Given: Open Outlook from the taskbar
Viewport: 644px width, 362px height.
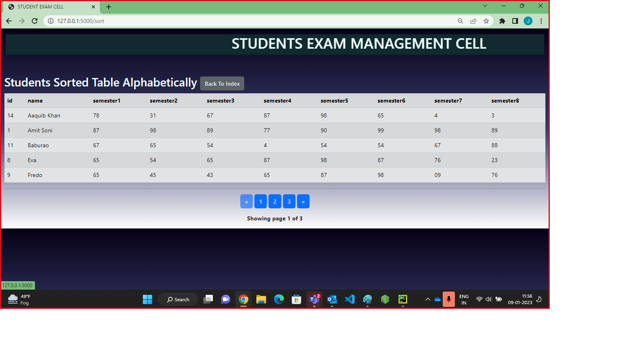Looking at the screenshot, I should (332, 299).
